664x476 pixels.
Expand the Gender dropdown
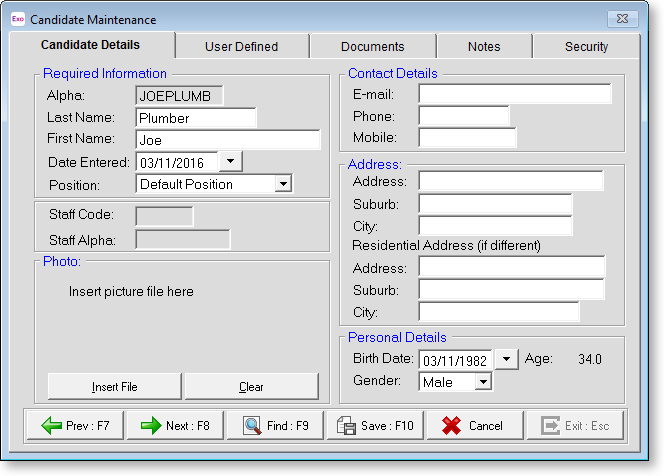pos(483,382)
